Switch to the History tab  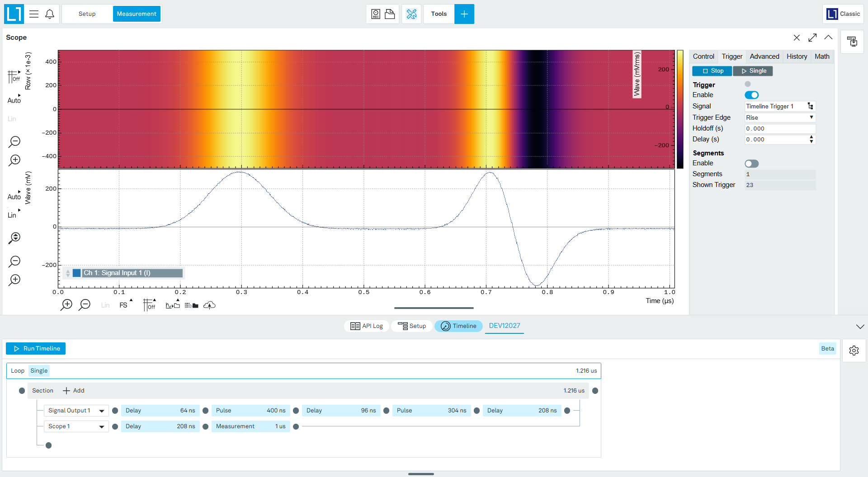797,56
